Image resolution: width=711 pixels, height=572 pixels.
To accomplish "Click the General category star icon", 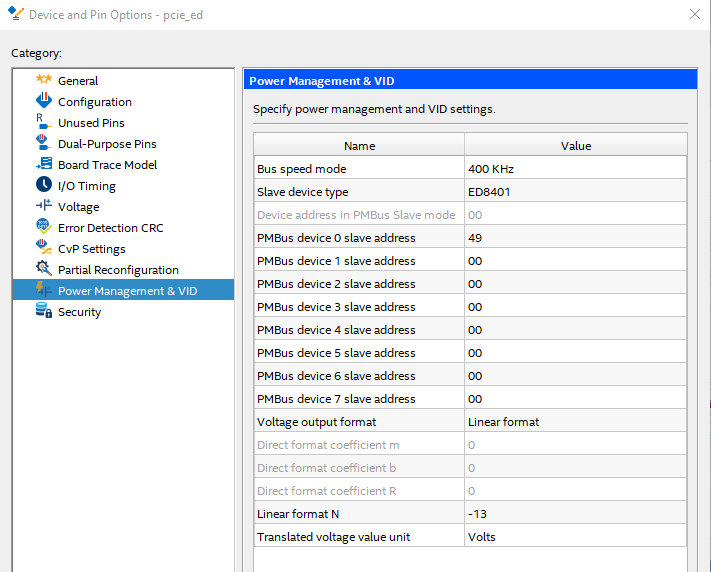I will click(x=43, y=80).
